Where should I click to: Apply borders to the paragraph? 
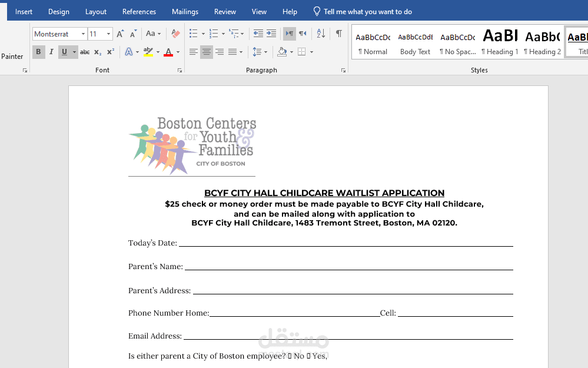pyautogui.click(x=302, y=52)
